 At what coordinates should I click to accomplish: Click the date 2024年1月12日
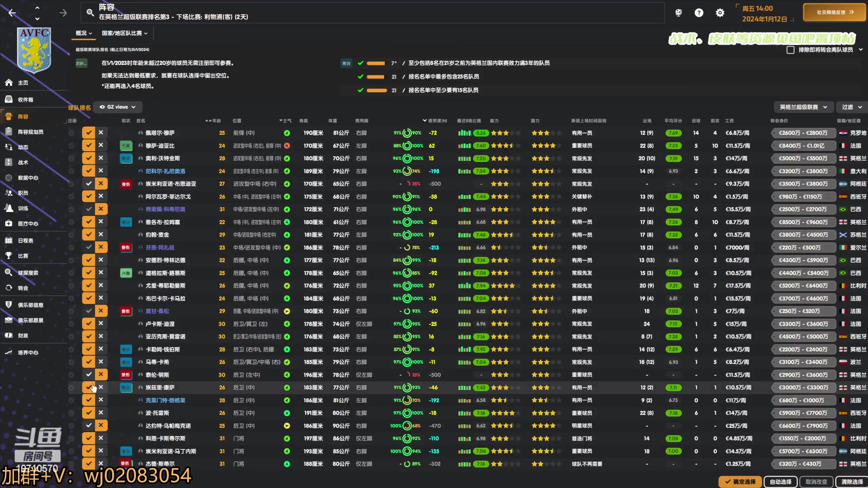764,19
